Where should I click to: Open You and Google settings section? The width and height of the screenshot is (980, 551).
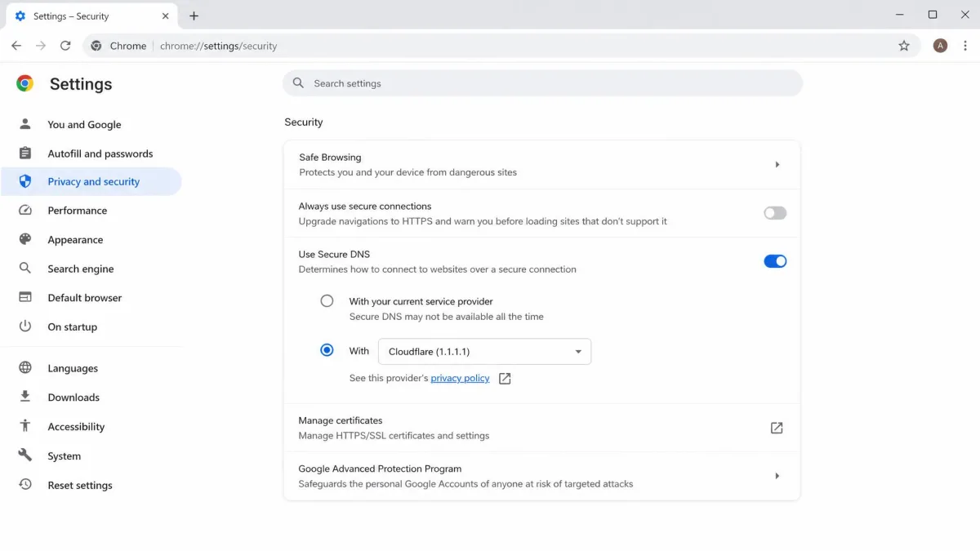(x=84, y=124)
